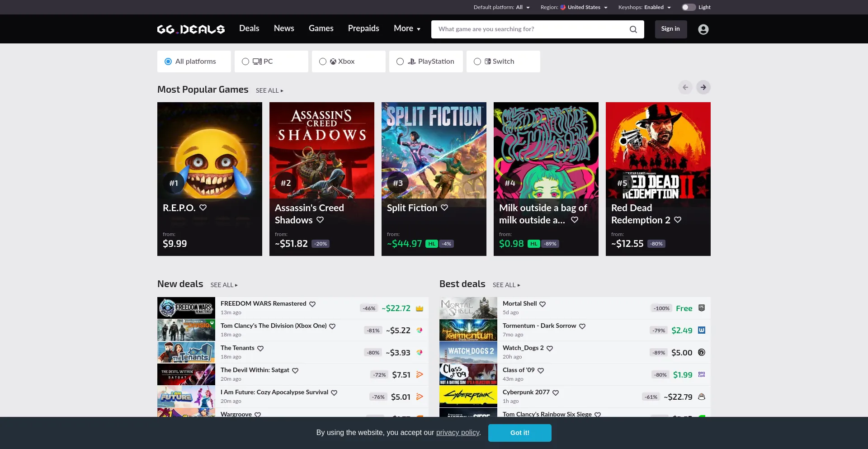Wishlist heart next to FREEDOM WARS Remastered
This screenshot has height=449, width=868.
click(x=312, y=304)
